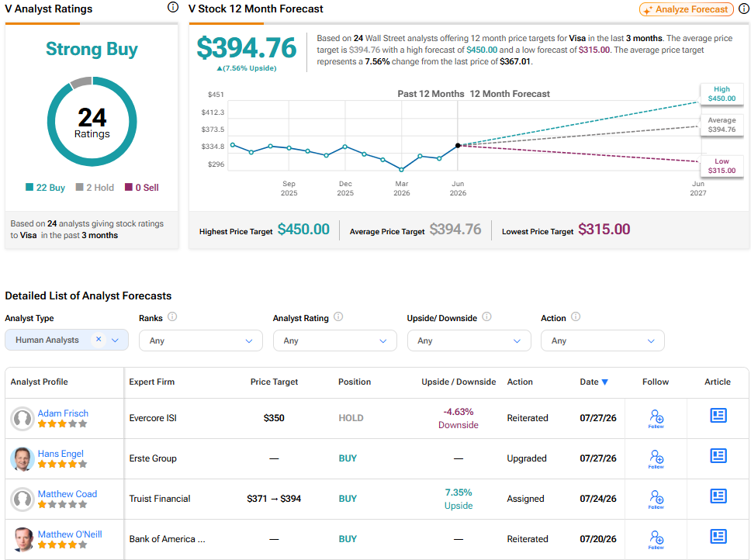Click info icon beside V Analyst Ratings
The width and height of the screenshot is (751, 560).
coord(173,7)
